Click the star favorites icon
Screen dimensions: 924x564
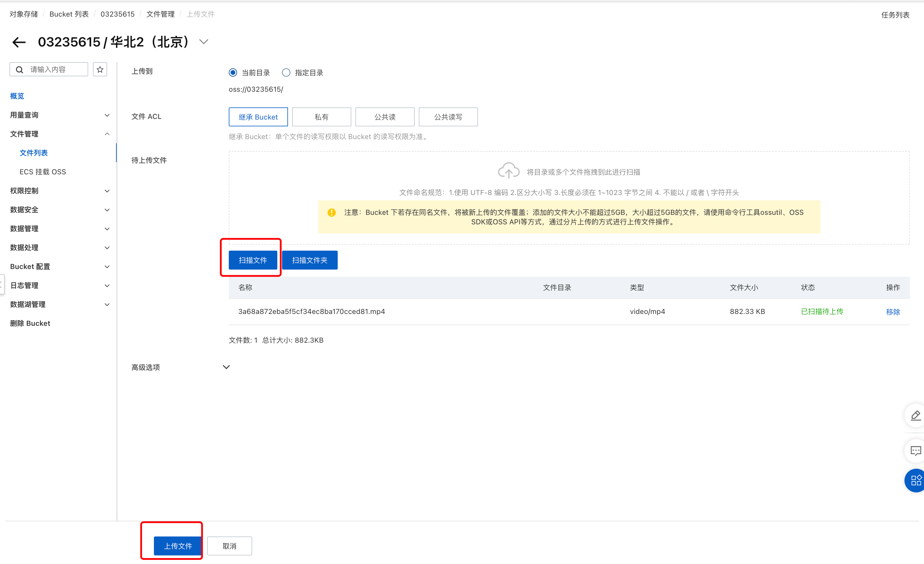coord(100,69)
